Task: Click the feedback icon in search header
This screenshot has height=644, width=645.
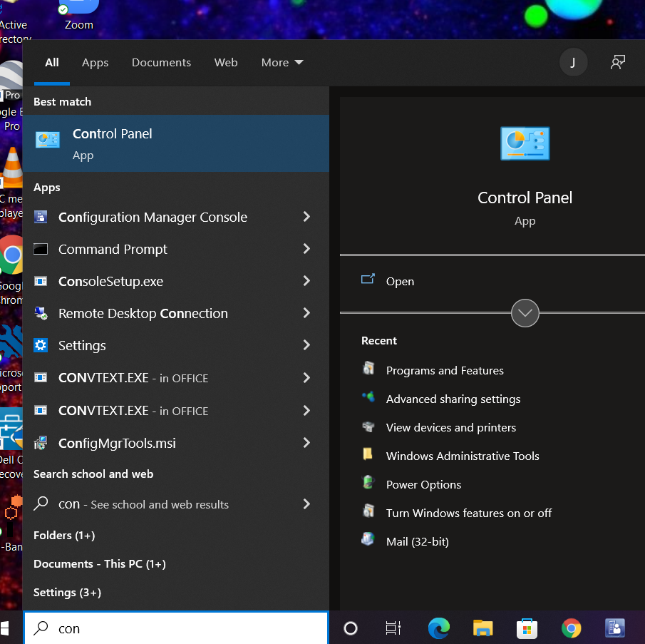Action: pyautogui.click(x=617, y=63)
